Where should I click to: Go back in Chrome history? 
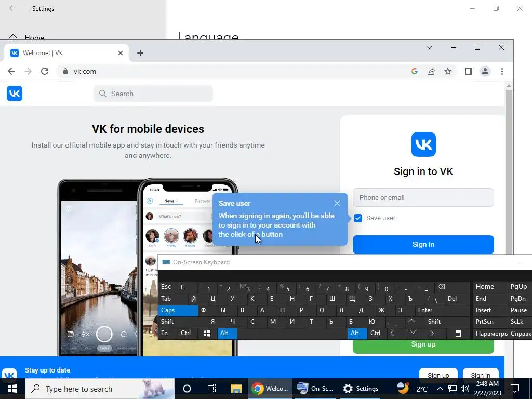tap(11, 71)
